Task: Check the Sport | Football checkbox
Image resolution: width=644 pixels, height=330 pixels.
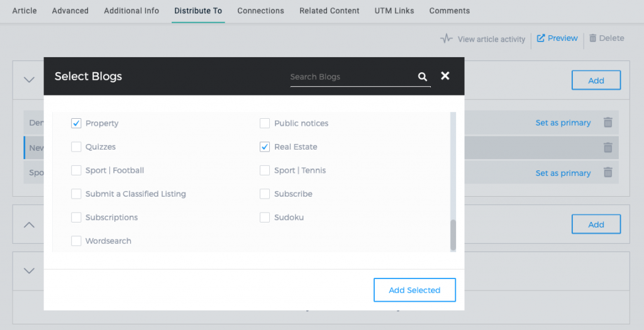Action: pyautogui.click(x=76, y=170)
